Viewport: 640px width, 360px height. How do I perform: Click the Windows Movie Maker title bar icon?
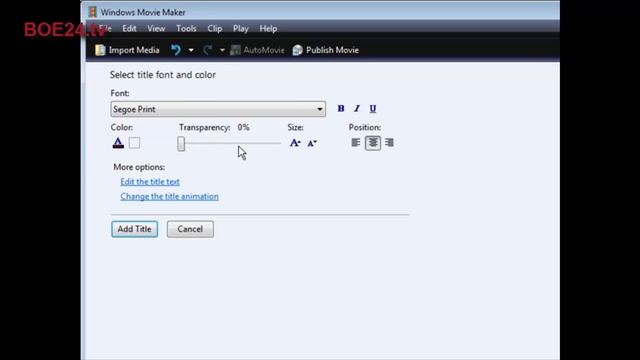click(x=93, y=12)
